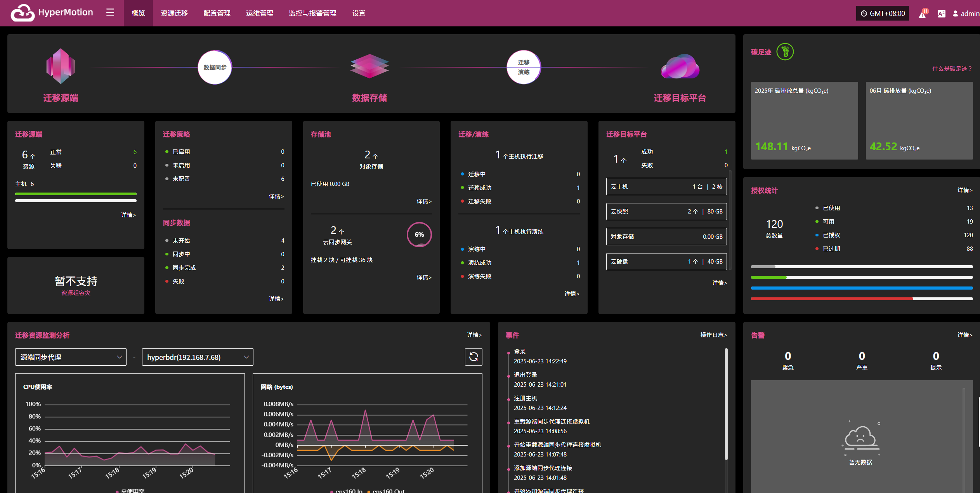Screen dimensions: 980x493
Task: Click the HyperMotion cloud logo
Action: [23, 13]
